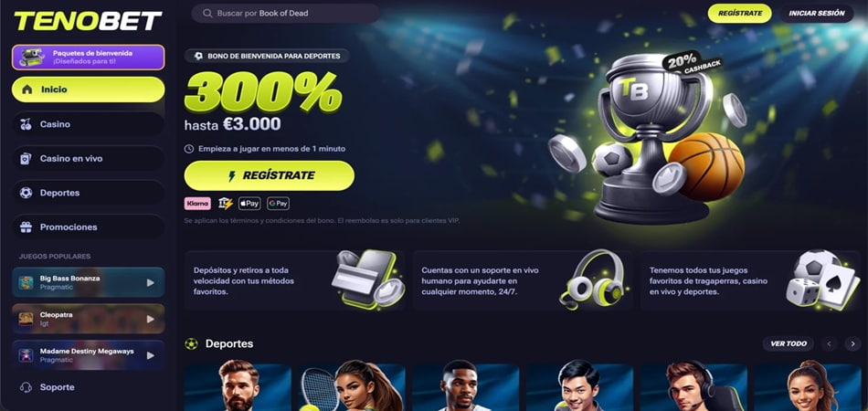Open Casino en vivo section

click(x=88, y=159)
